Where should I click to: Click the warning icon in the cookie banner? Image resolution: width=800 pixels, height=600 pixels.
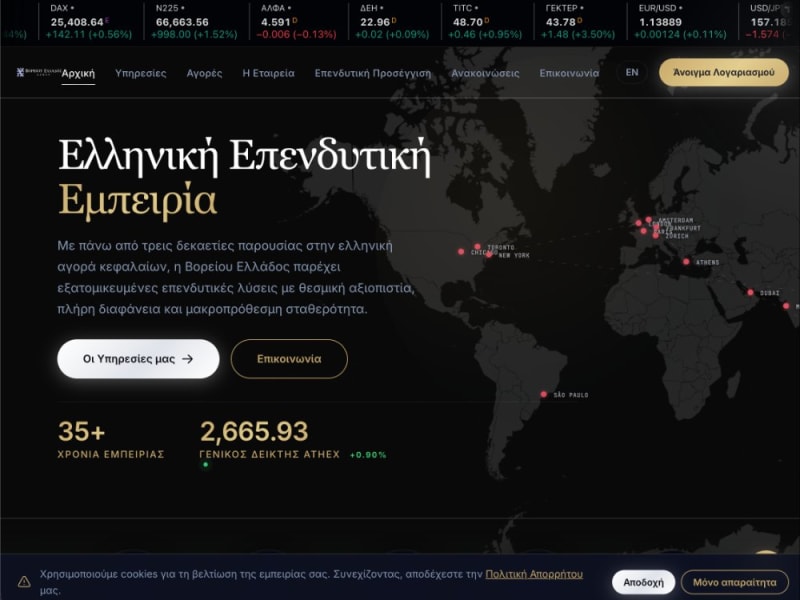(x=24, y=582)
